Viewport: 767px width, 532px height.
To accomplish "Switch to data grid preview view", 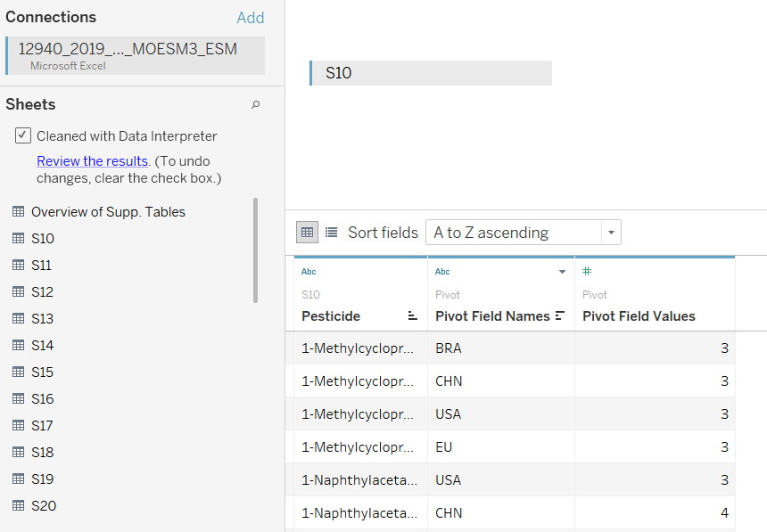I will [307, 233].
